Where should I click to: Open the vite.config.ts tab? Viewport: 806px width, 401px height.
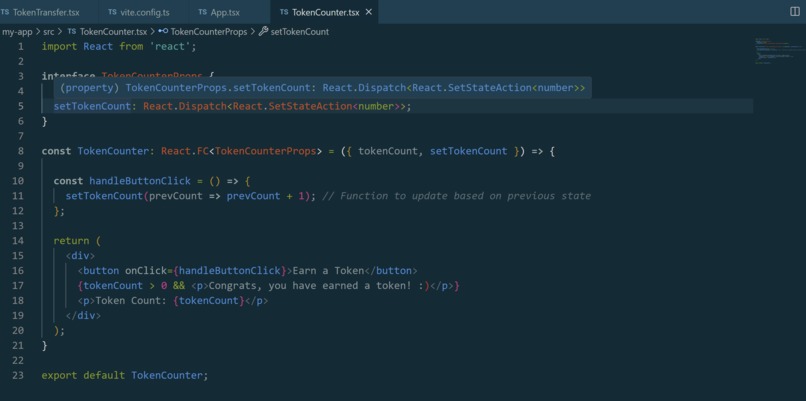(143, 12)
